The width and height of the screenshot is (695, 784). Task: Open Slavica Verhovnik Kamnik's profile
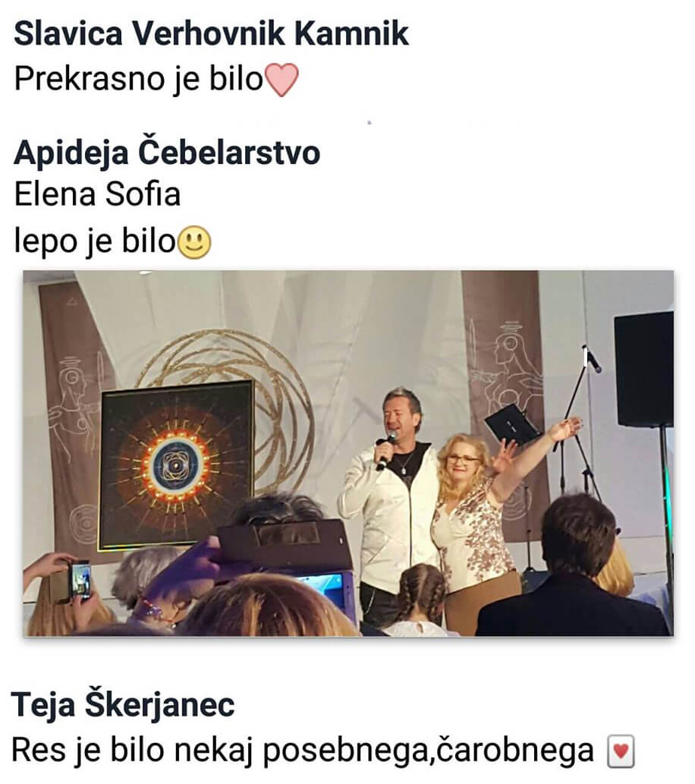(x=211, y=34)
